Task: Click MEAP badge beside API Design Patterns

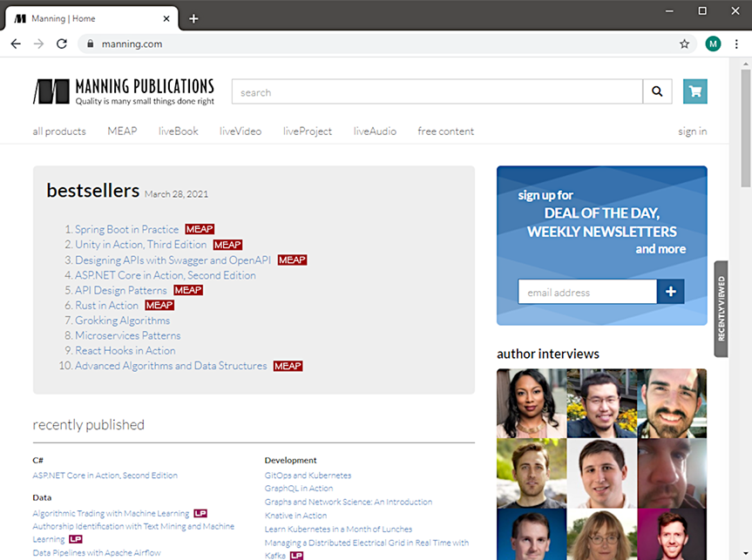Action: coord(188,290)
